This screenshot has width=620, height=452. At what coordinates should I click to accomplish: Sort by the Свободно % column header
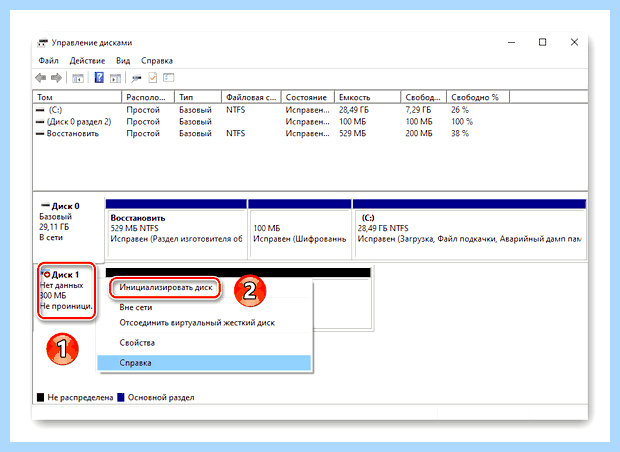(x=478, y=97)
